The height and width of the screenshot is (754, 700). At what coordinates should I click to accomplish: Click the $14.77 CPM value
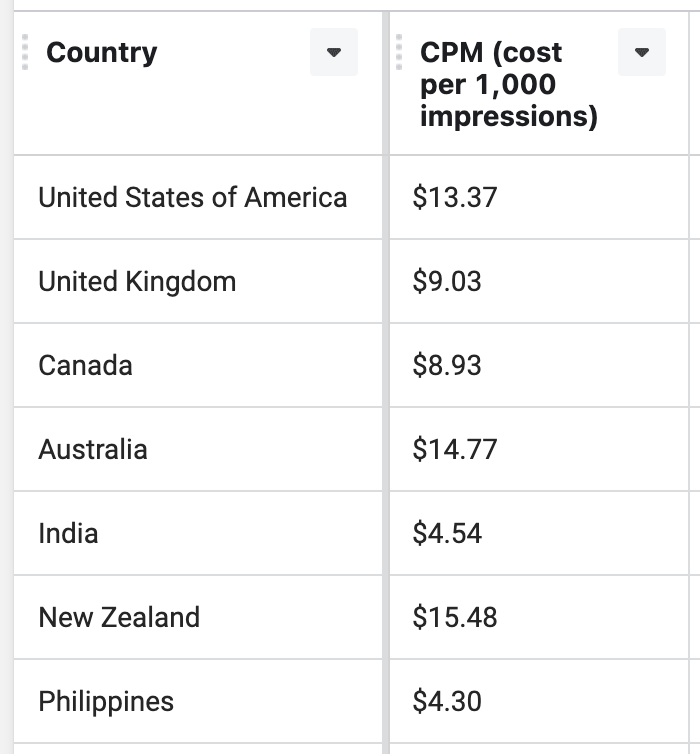tap(455, 449)
